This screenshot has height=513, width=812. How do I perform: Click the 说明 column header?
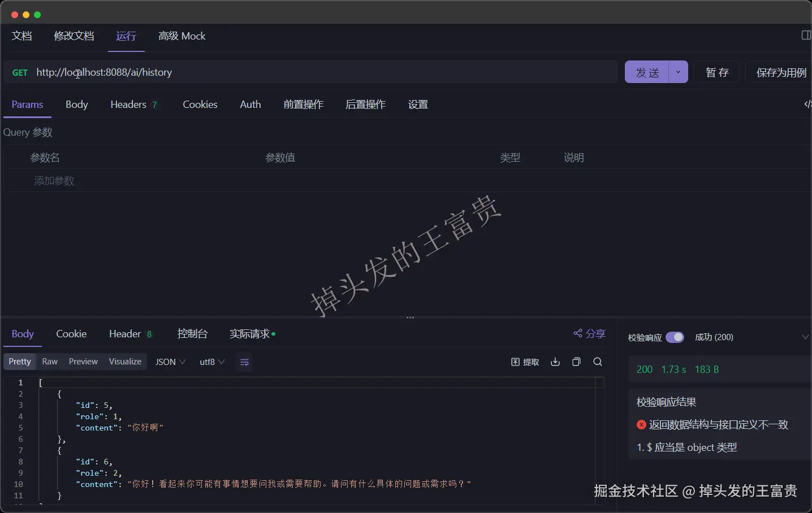tap(574, 158)
